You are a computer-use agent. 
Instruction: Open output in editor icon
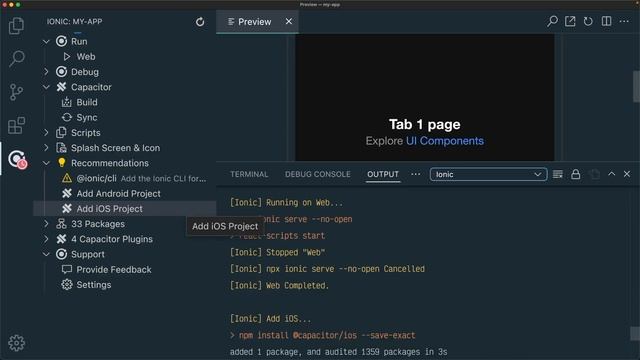coord(595,174)
